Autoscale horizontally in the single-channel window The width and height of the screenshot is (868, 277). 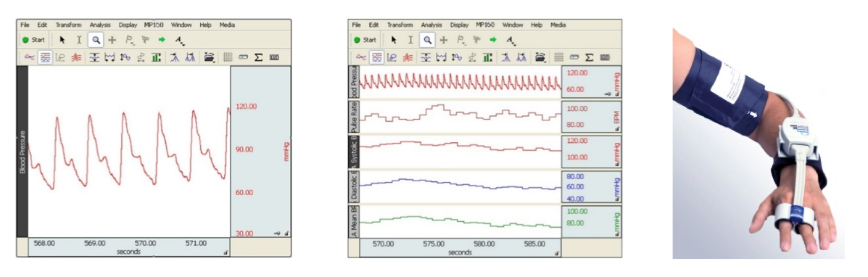point(109,57)
